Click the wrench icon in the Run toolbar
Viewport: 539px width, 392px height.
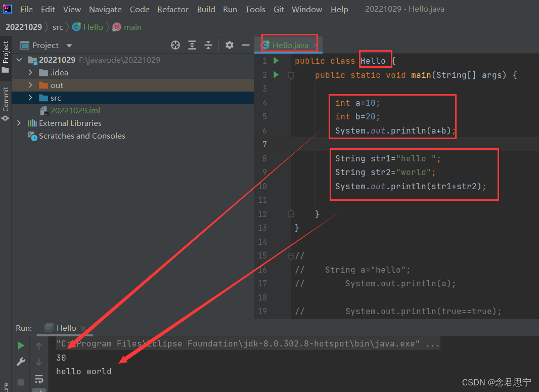(x=20, y=361)
